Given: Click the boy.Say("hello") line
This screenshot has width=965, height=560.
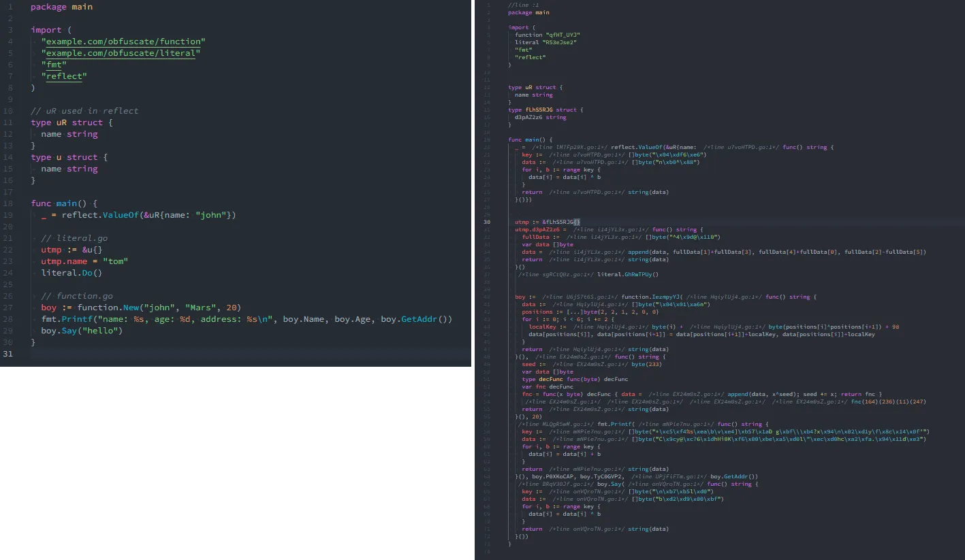Looking at the screenshot, I should 82,331.
